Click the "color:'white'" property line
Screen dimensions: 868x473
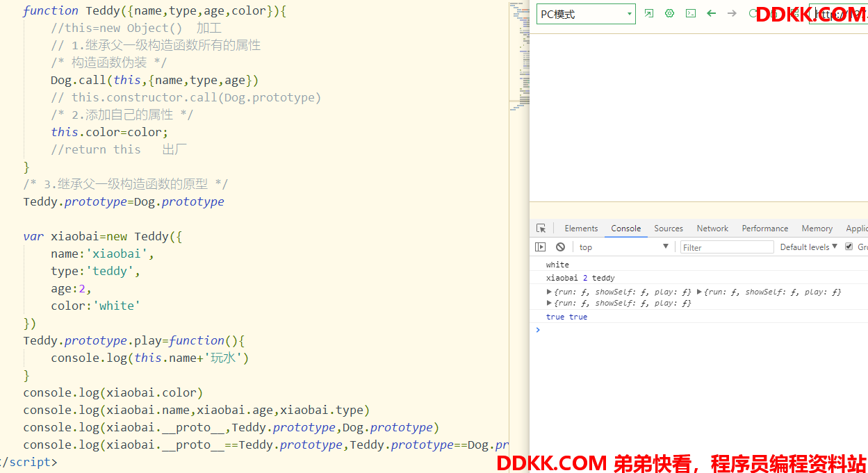[x=96, y=306]
